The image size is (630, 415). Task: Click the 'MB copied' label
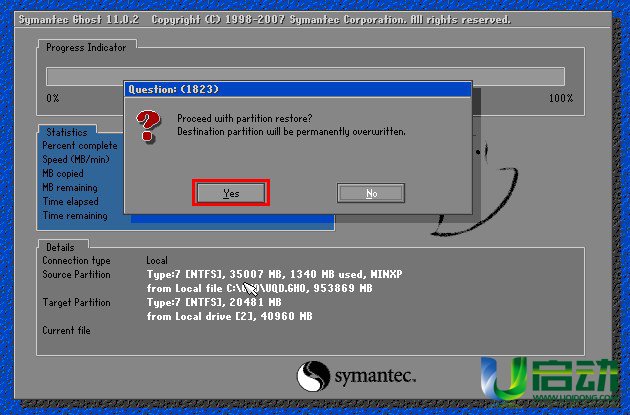[63, 174]
